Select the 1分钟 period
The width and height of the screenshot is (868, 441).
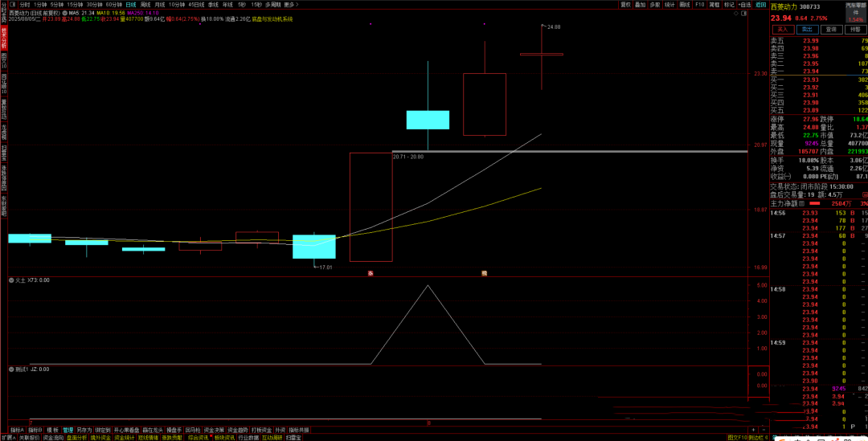40,5
